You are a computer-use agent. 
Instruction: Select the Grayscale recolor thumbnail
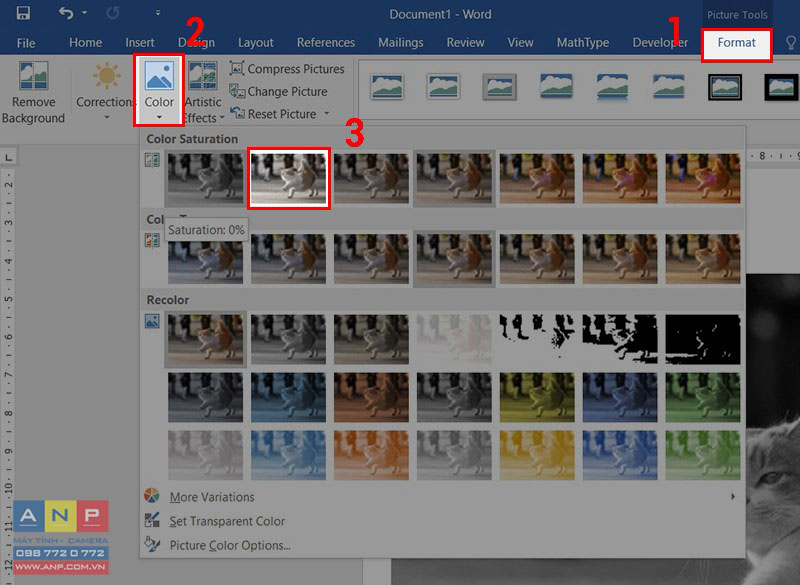pos(288,339)
